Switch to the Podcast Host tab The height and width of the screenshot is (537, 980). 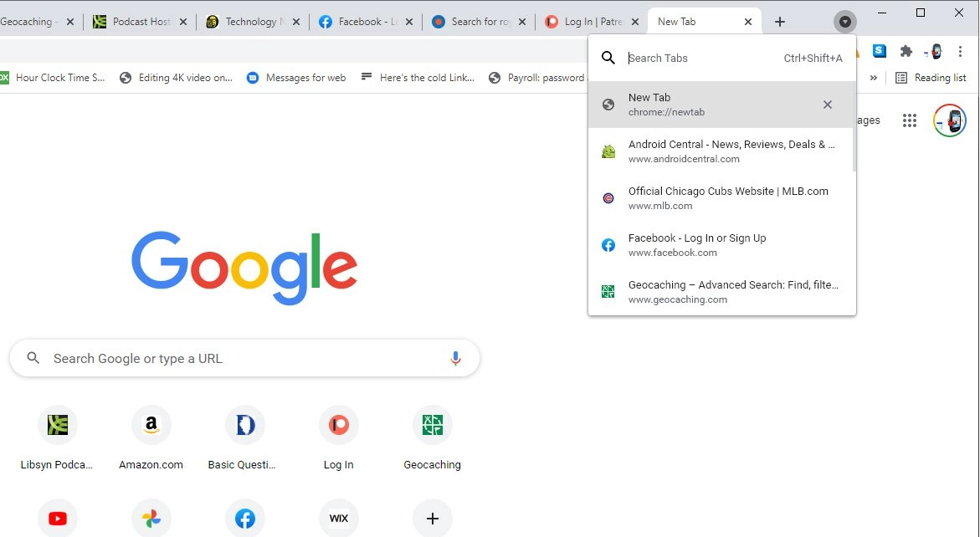pyautogui.click(x=139, y=22)
